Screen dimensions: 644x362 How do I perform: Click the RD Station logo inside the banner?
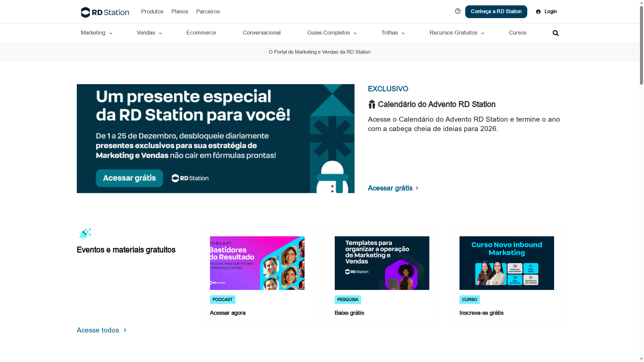190,178
